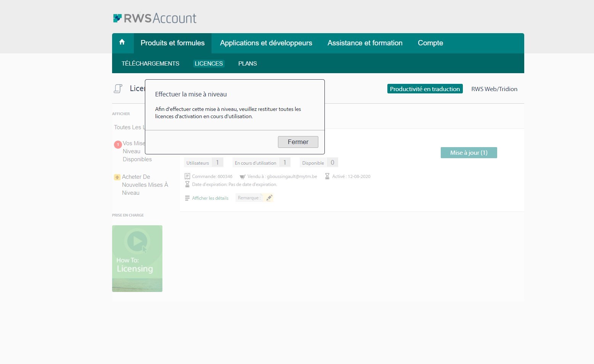
Task: Select the Productivité en traduction filter
Action: pos(424,88)
